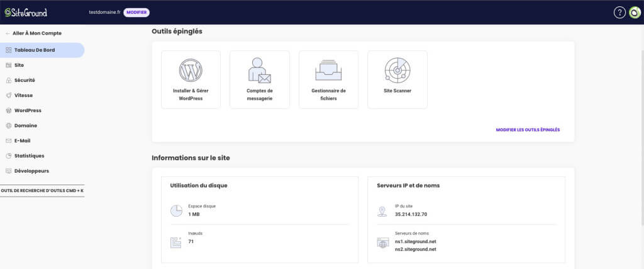Click the Outils épinglés heading
The height and width of the screenshot is (269, 644).
pos(177,31)
